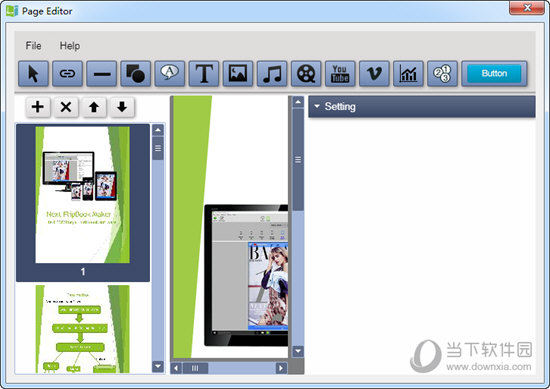The width and height of the screenshot is (550, 389).
Task: Collapse the Setting panel
Action: click(x=317, y=106)
